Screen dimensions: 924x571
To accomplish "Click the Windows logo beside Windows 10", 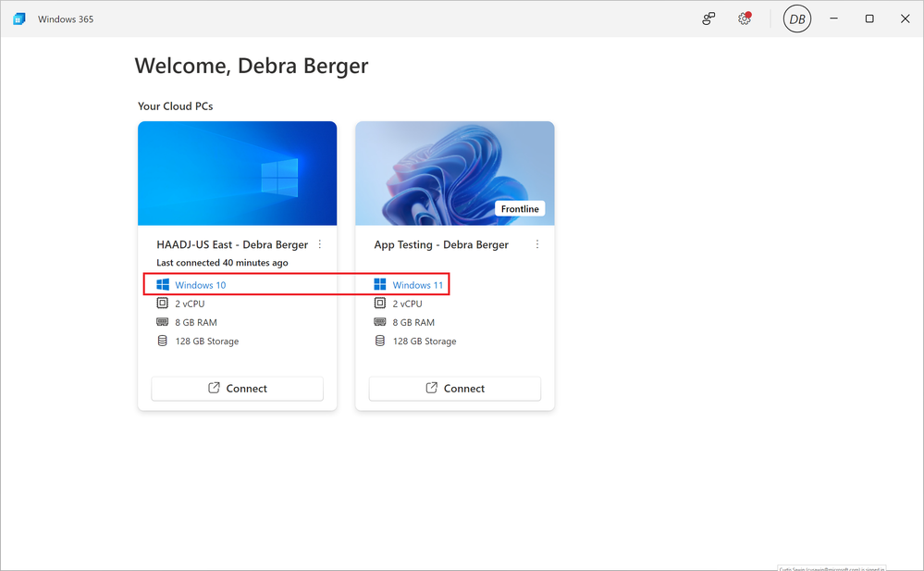I will 163,285.
